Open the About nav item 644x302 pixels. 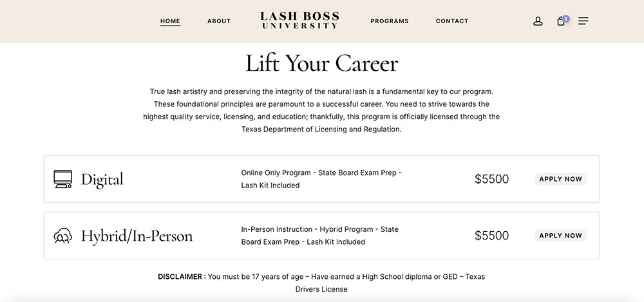[219, 21]
